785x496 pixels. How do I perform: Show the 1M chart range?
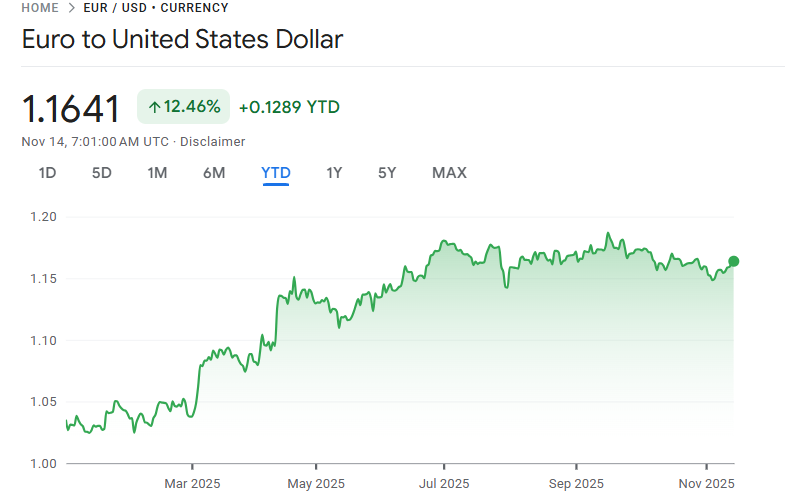(157, 173)
